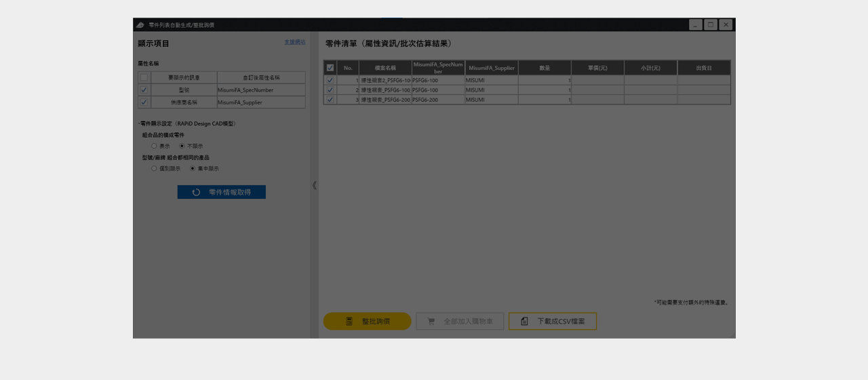The height and width of the screenshot is (380, 868).
Task: Toggle the 供應商名稱 attribute checkbox
Action: click(x=144, y=102)
